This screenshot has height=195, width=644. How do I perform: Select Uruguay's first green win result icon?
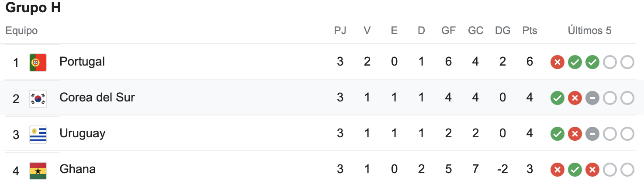pos(557,134)
